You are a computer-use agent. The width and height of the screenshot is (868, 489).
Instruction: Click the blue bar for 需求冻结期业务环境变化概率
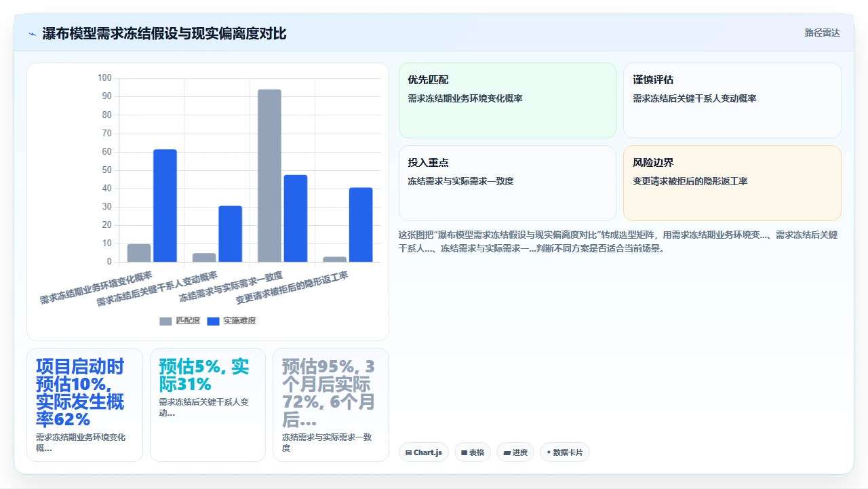click(x=165, y=206)
